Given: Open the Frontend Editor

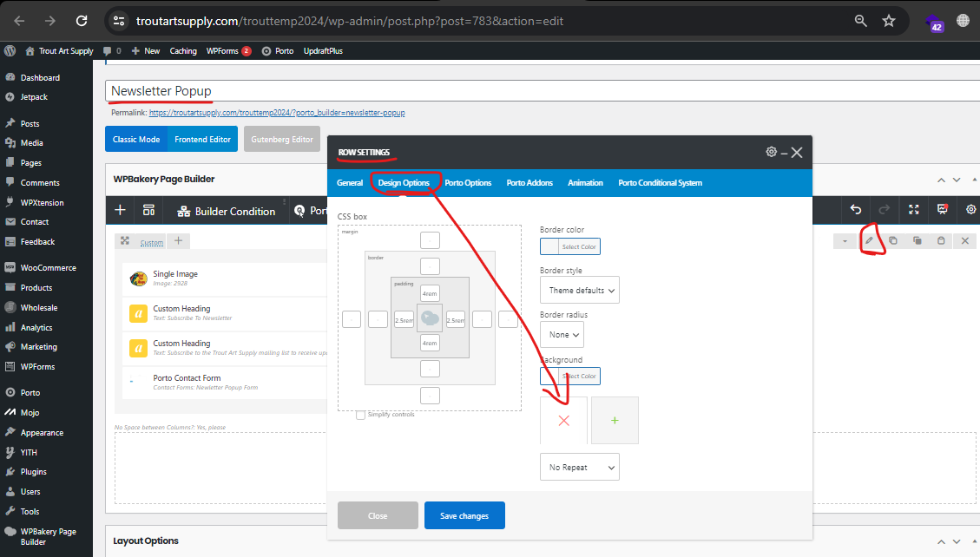Looking at the screenshot, I should point(202,139).
